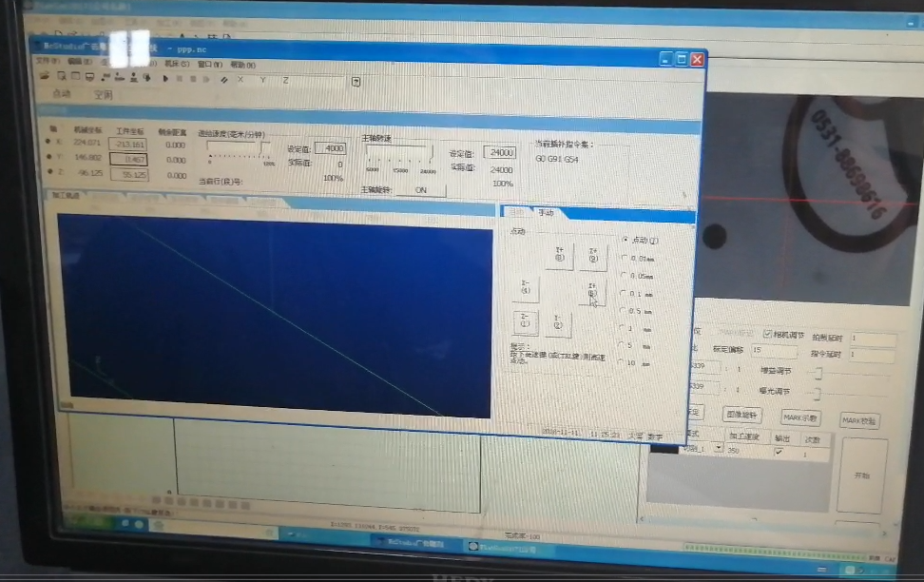Toggle the 相机调节 checkbox
This screenshot has width=924, height=582.
click(x=768, y=335)
